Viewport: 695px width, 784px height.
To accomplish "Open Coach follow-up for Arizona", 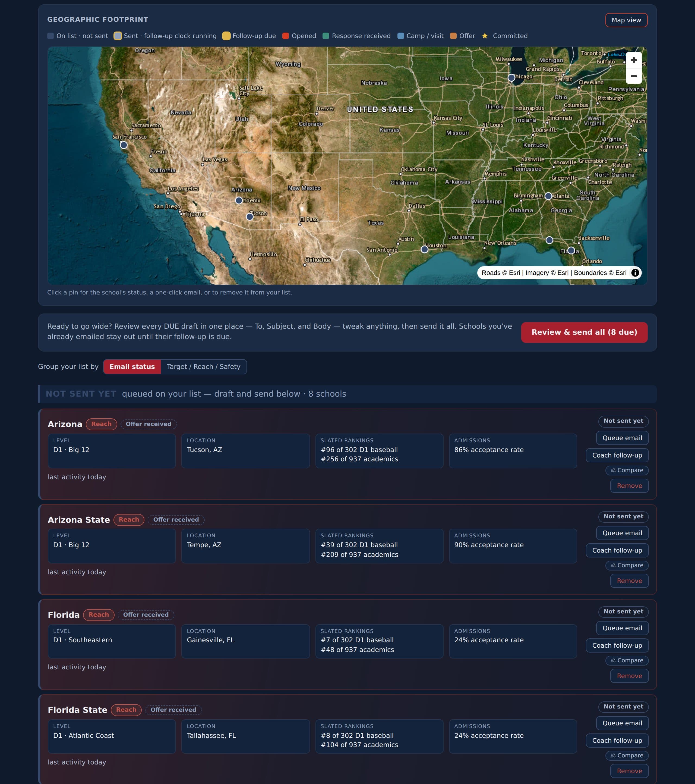I will 617,455.
